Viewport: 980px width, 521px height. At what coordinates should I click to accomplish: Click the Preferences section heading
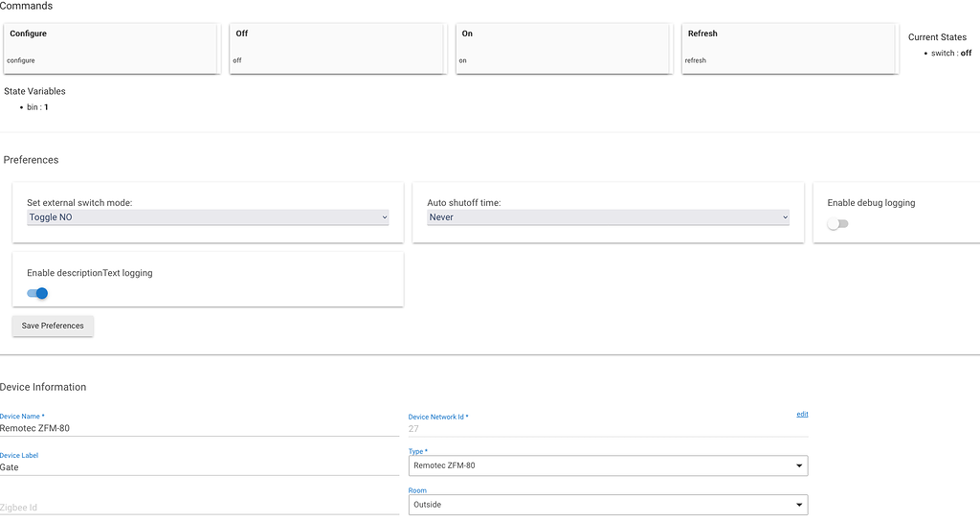(31, 160)
